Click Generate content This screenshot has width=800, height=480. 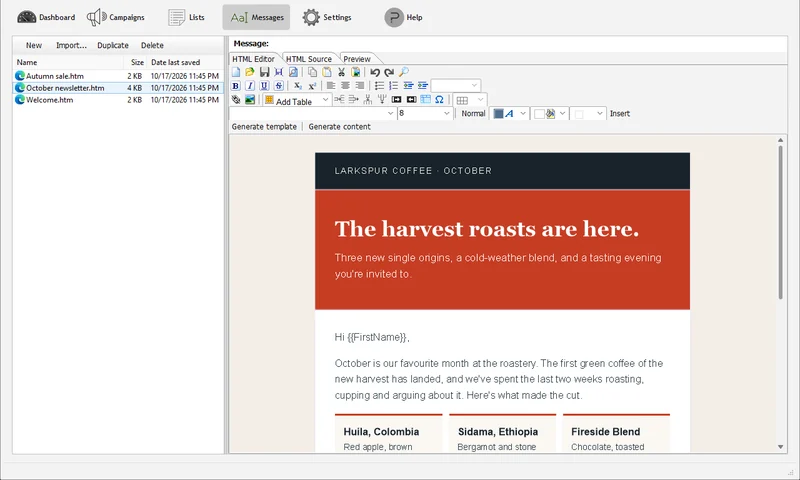(339, 127)
